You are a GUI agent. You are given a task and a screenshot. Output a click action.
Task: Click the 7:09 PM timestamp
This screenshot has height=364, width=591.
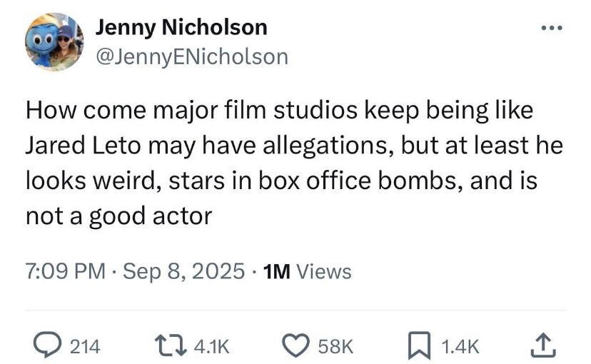click(x=65, y=272)
